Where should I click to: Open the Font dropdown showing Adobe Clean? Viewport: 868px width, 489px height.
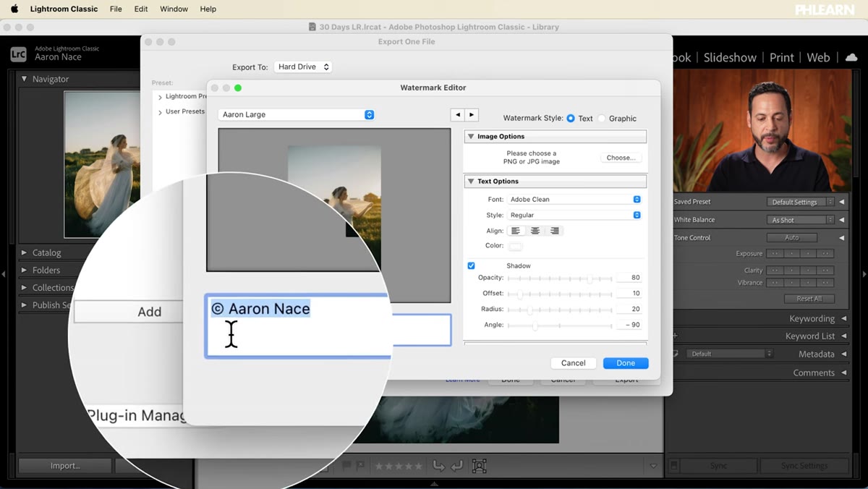pyautogui.click(x=574, y=199)
